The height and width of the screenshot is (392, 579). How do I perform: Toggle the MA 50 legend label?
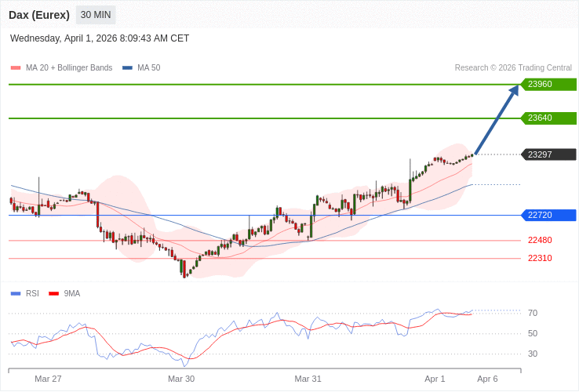pyautogui.click(x=148, y=68)
